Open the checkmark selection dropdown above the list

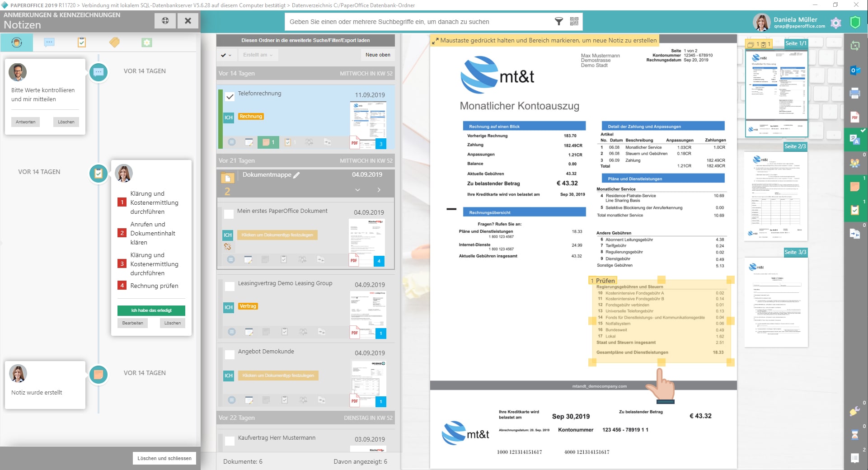226,55
